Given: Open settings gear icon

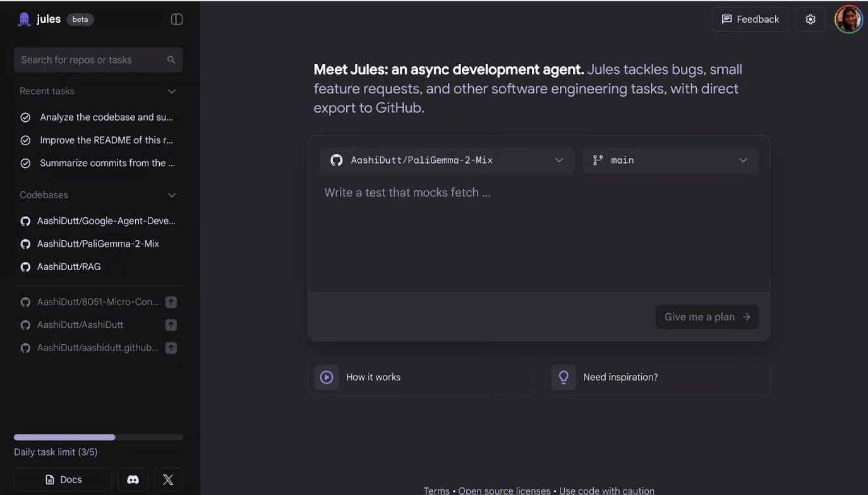Looking at the screenshot, I should 811,20.
